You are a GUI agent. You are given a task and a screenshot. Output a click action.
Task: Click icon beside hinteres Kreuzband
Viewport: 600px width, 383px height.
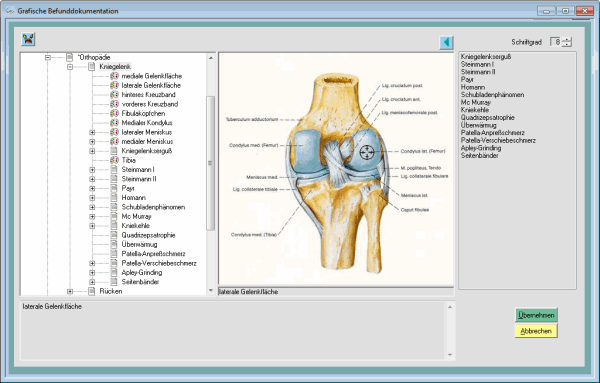click(114, 95)
